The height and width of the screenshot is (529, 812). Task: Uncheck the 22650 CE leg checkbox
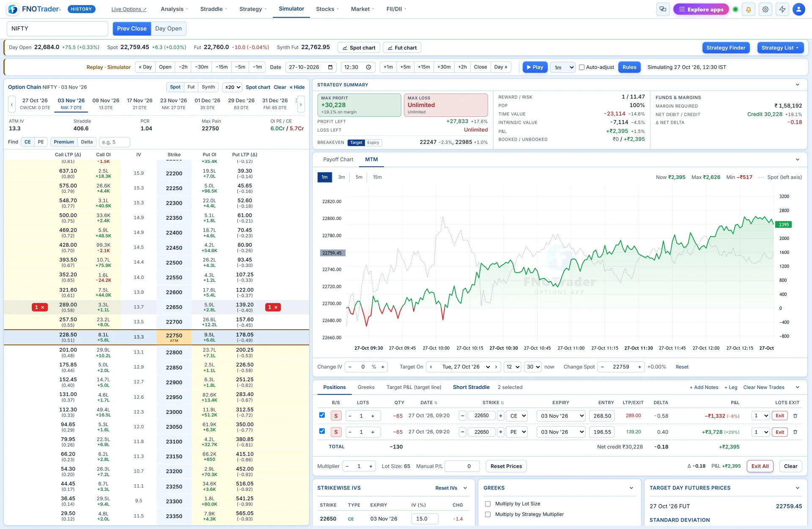(x=322, y=415)
